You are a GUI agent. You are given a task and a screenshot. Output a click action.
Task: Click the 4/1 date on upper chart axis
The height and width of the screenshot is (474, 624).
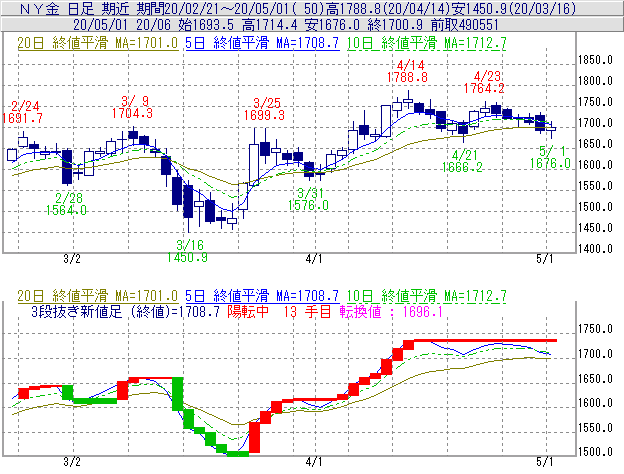[314, 259]
